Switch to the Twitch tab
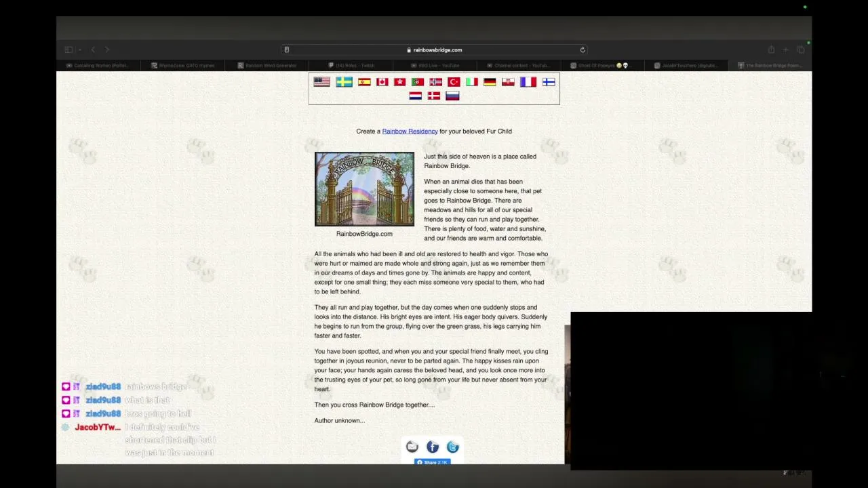This screenshot has height=488, width=868. click(x=351, y=66)
